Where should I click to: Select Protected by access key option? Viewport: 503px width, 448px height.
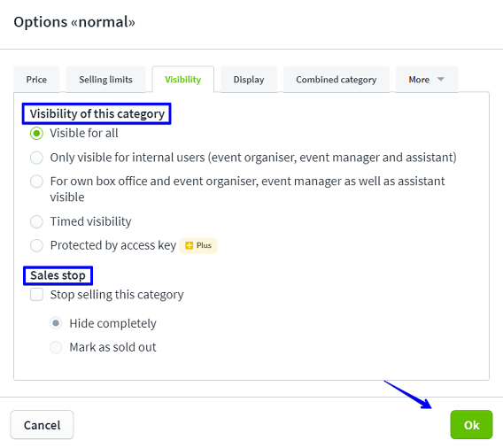(x=36, y=245)
